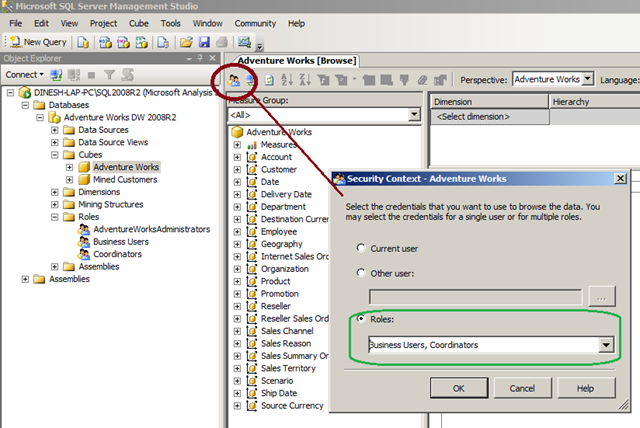Click the Sort Ascending A-Z icon

click(x=287, y=80)
